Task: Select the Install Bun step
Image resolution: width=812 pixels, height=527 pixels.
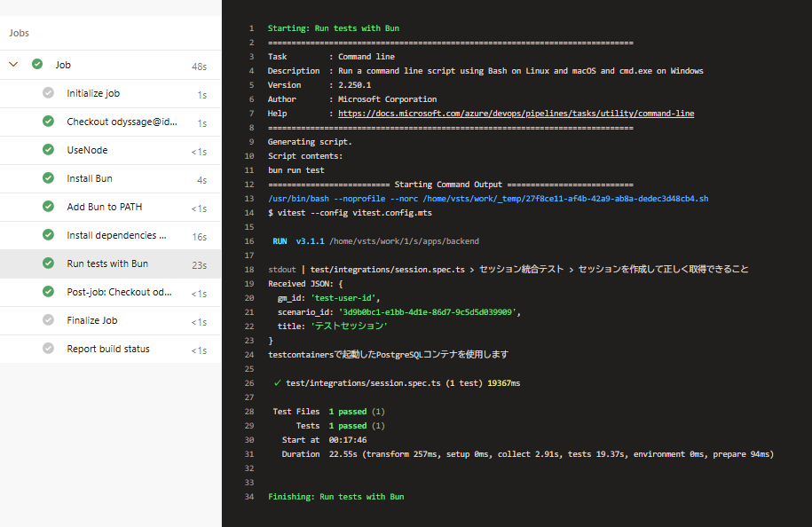Action: pyautogui.click(x=110, y=178)
